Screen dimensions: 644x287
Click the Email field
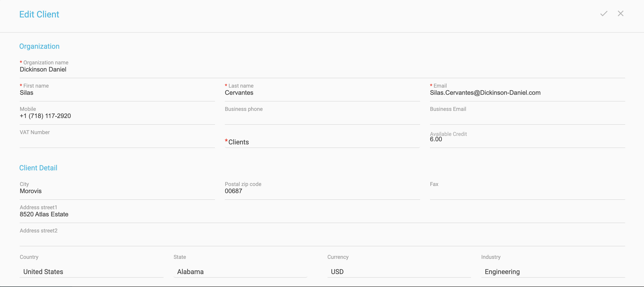coord(527,93)
